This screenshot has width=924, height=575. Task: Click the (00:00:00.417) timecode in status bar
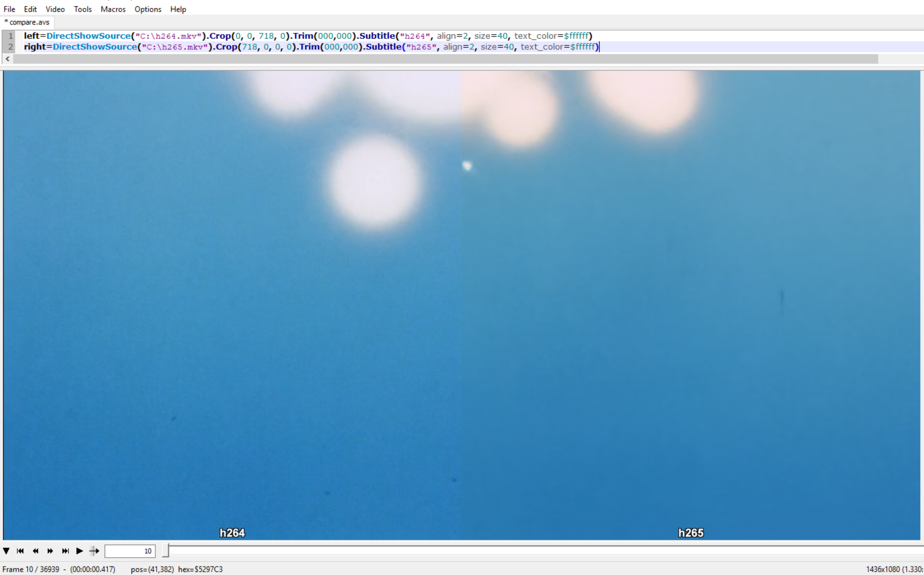click(x=93, y=569)
